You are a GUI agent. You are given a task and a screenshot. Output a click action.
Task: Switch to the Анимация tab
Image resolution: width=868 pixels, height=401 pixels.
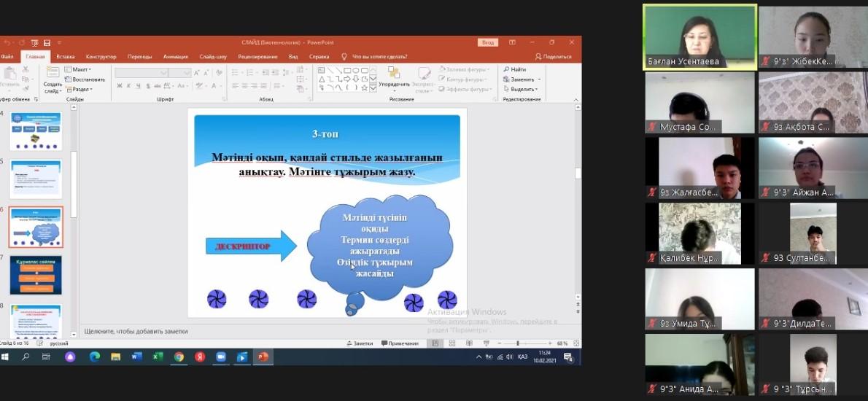point(175,56)
